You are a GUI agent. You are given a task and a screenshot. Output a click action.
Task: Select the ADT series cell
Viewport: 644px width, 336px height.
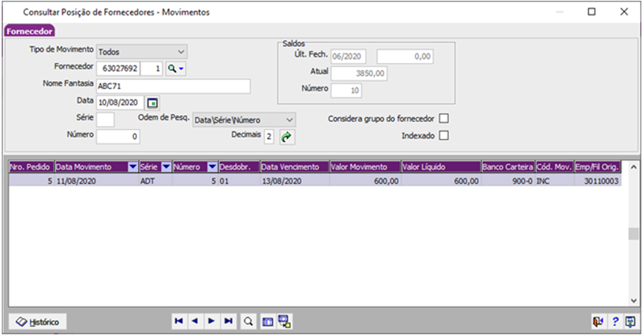point(155,181)
